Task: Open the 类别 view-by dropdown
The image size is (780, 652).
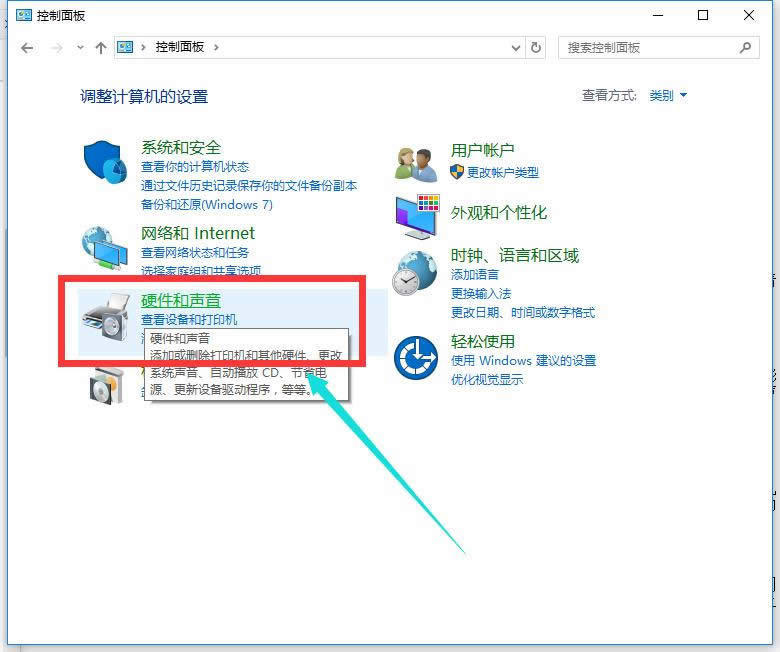Action: coord(668,95)
